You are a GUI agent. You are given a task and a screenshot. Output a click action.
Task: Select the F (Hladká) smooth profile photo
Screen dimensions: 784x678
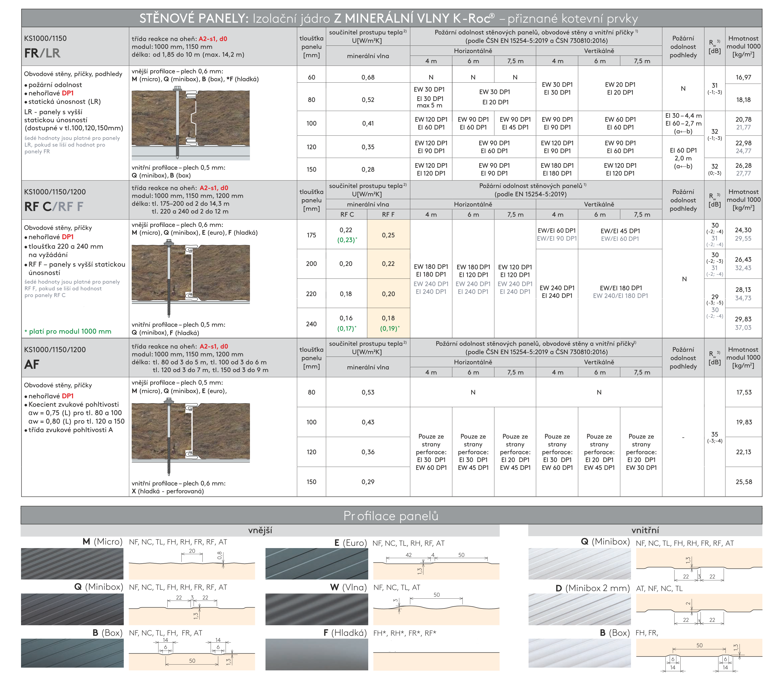coord(317,655)
